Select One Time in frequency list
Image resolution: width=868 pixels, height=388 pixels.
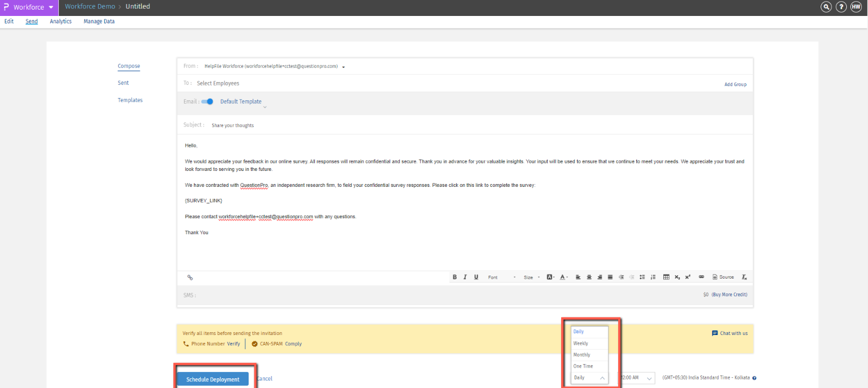pyautogui.click(x=590, y=366)
